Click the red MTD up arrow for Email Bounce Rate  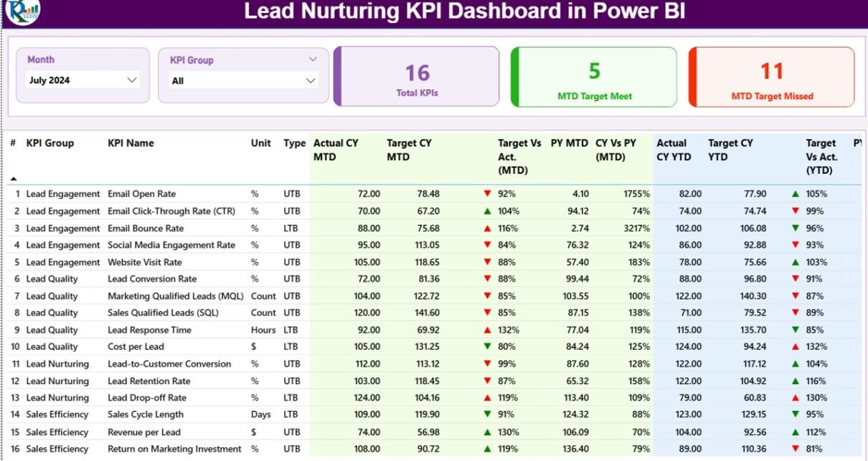point(488,228)
